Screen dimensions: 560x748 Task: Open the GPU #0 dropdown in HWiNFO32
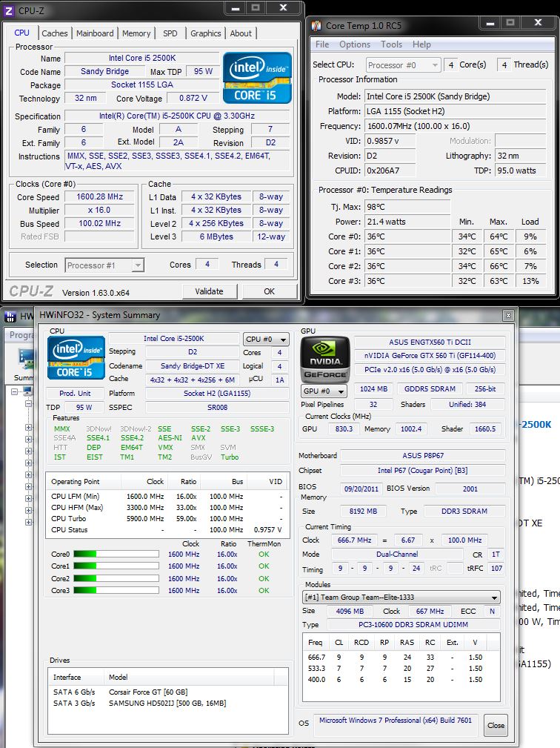coord(324,391)
